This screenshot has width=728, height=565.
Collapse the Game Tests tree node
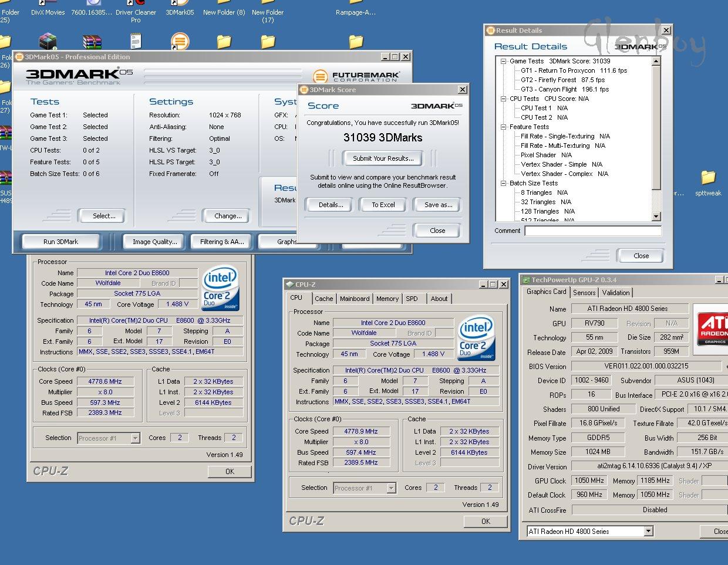[x=503, y=61]
